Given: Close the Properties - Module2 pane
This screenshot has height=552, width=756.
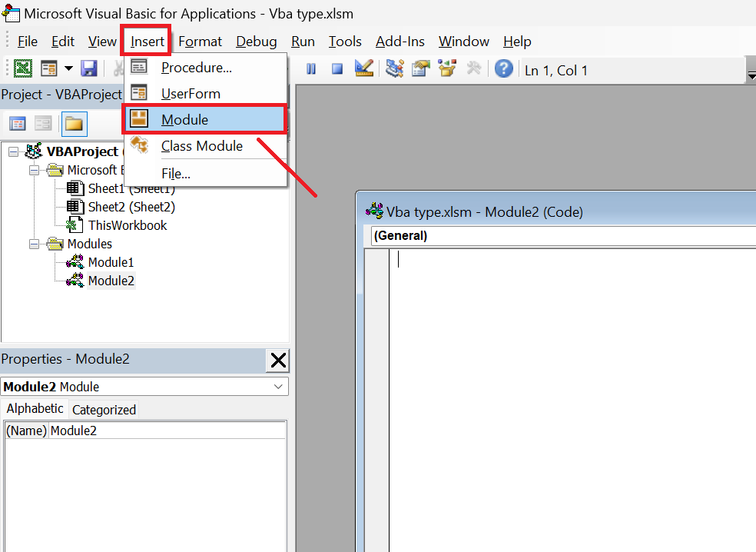Looking at the screenshot, I should [278, 360].
